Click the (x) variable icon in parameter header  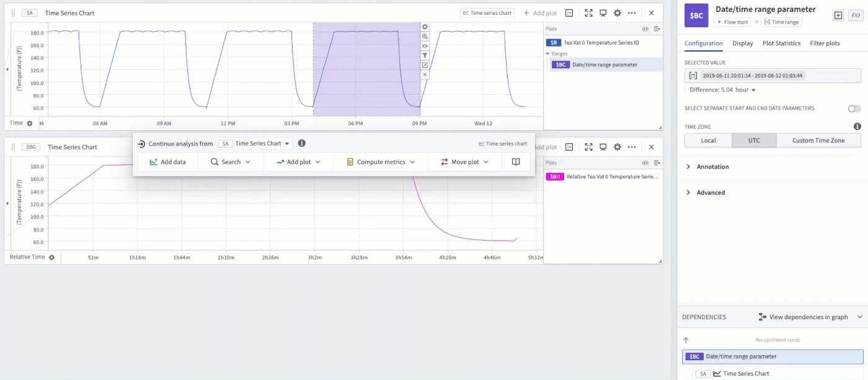[855, 15]
